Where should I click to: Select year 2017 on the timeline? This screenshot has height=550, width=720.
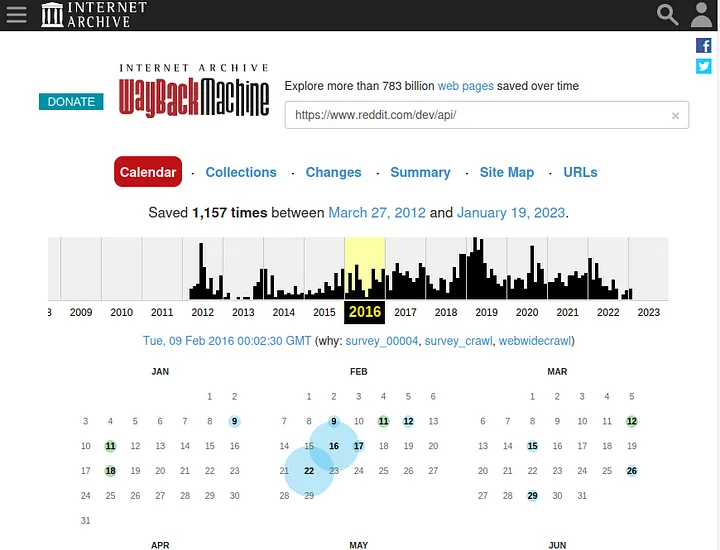(405, 312)
